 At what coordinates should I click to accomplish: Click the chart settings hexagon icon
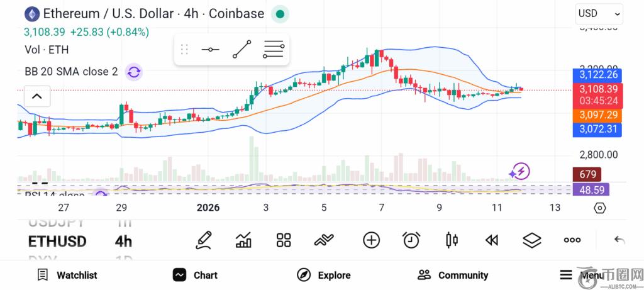click(599, 208)
